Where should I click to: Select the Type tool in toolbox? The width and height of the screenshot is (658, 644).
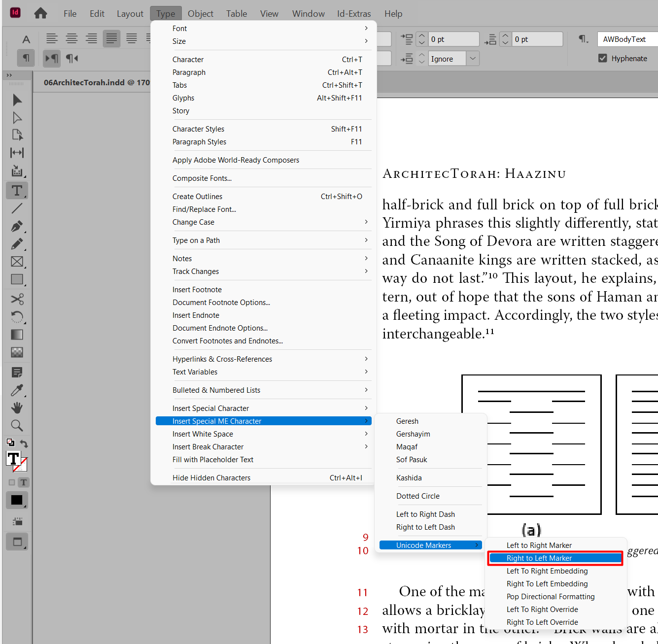(x=17, y=191)
